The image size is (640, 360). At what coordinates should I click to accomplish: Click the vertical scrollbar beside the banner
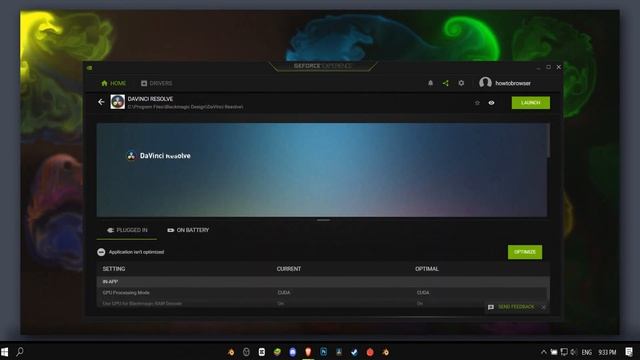point(549,141)
